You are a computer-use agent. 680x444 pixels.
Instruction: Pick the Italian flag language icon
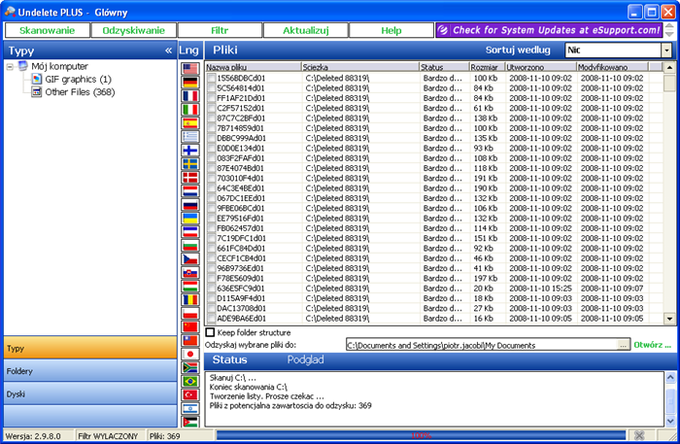tap(190, 109)
